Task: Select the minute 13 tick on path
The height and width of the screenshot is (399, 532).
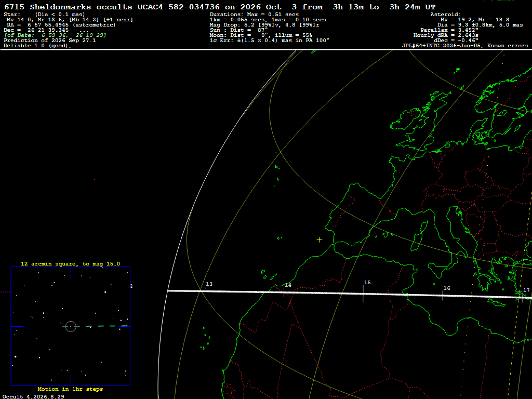Action: [205, 291]
